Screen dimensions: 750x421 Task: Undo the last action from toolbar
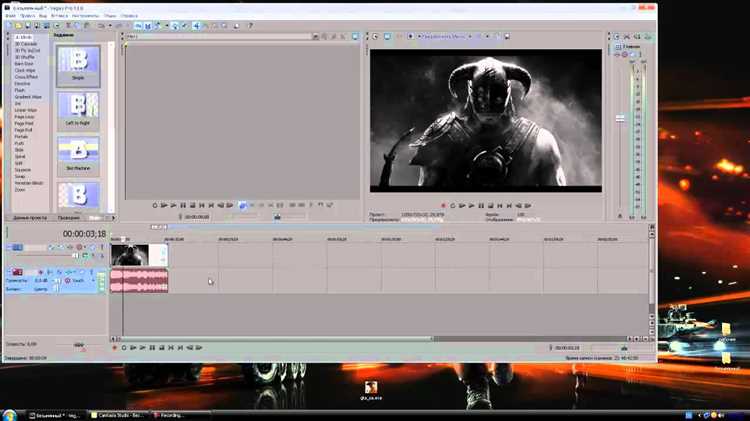100,26
